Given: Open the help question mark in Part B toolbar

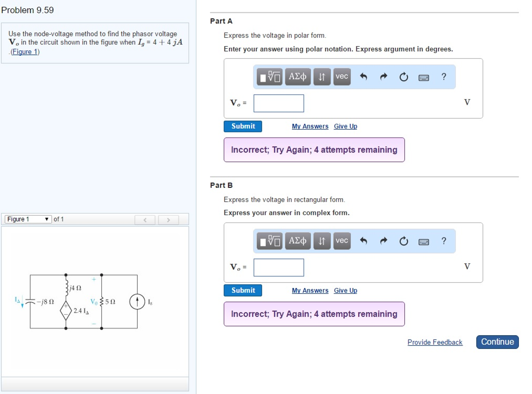Looking at the screenshot, I should [x=444, y=241].
